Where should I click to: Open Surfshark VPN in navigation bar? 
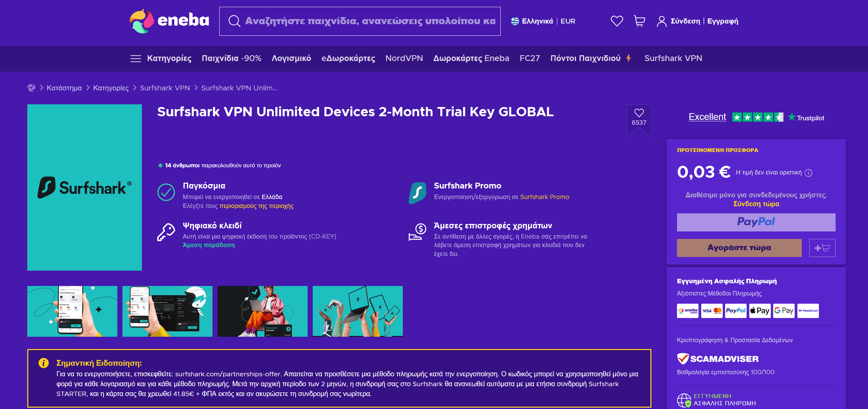(673, 58)
